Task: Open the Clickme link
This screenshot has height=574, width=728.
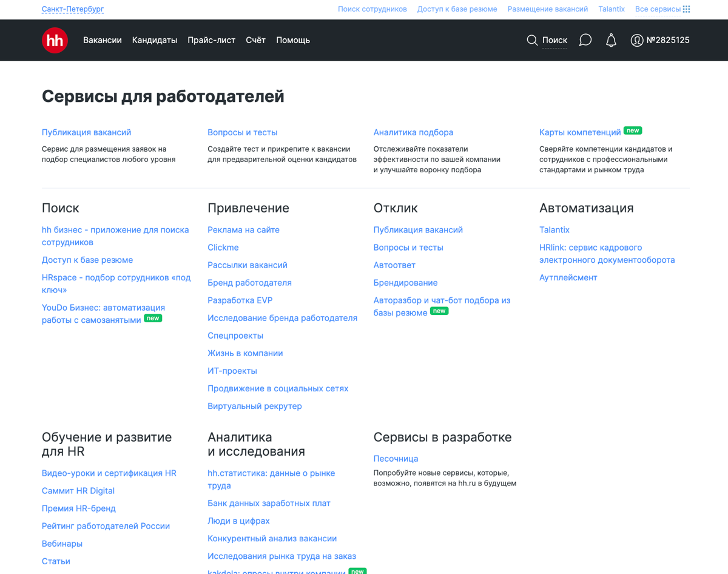Action: tap(223, 248)
